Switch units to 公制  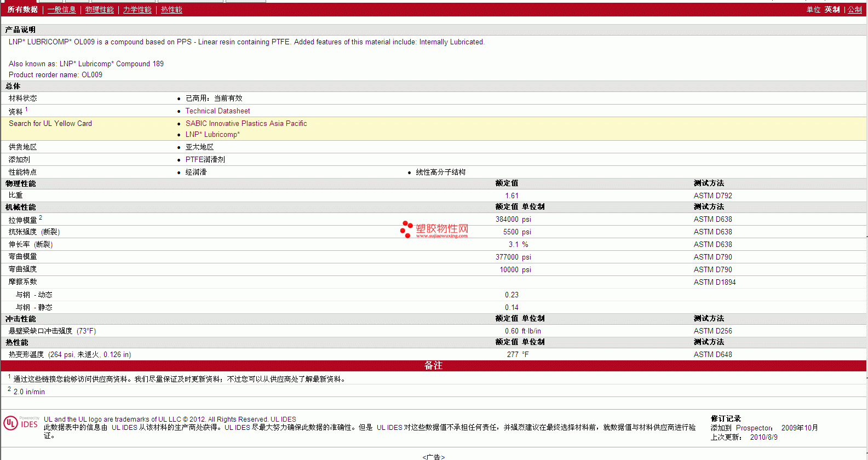point(855,10)
